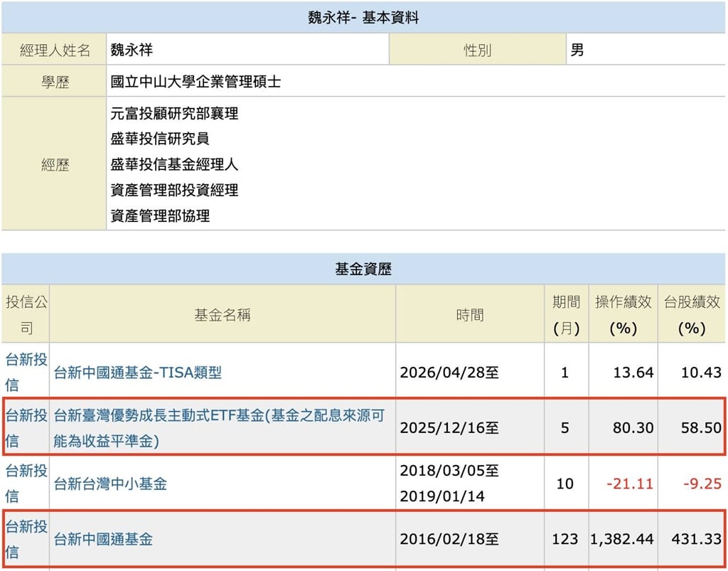Screen dimensions: 728x571
Task: Select Taiwan stock performance 431.33
Action: tap(697, 540)
